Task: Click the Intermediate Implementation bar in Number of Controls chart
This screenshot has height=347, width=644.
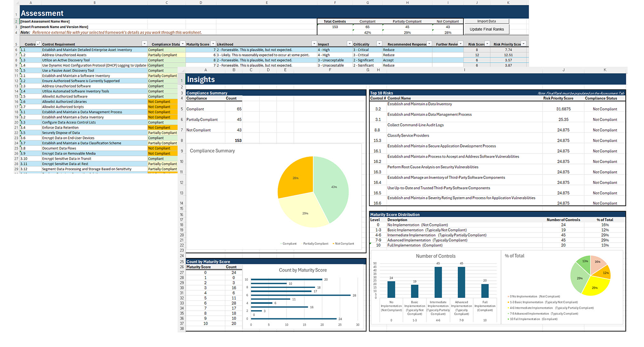Action: 439,282
